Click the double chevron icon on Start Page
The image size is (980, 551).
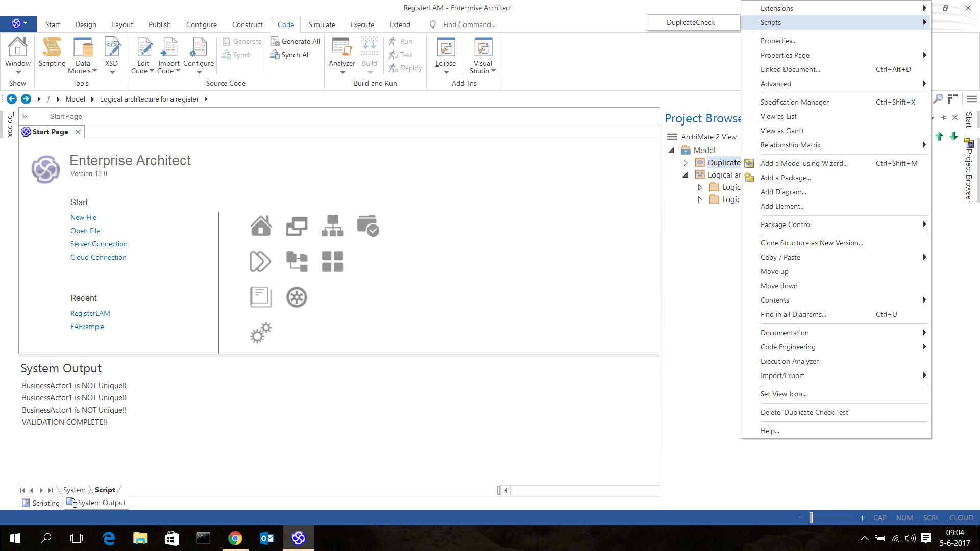pos(260,262)
